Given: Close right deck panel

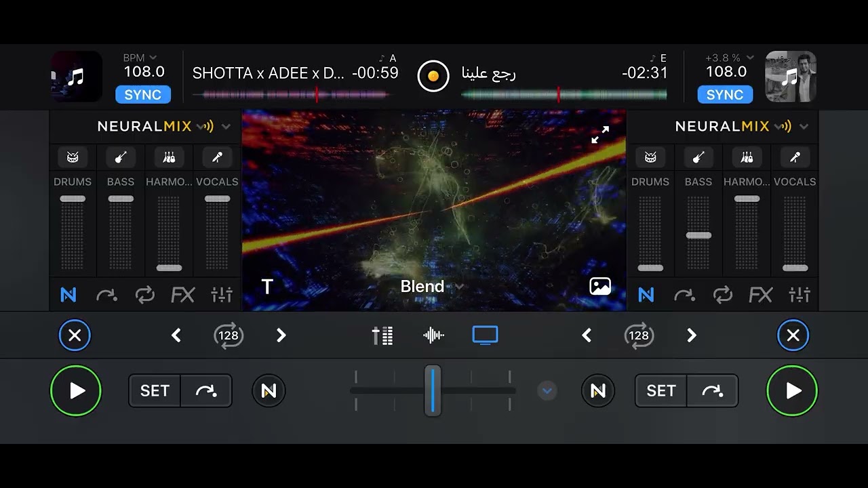Looking at the screenshot, I should coord(793,335).
